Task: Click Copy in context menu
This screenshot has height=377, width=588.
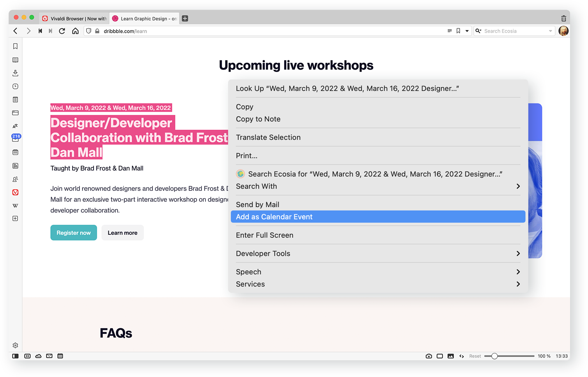Action: tap(378, 107)
